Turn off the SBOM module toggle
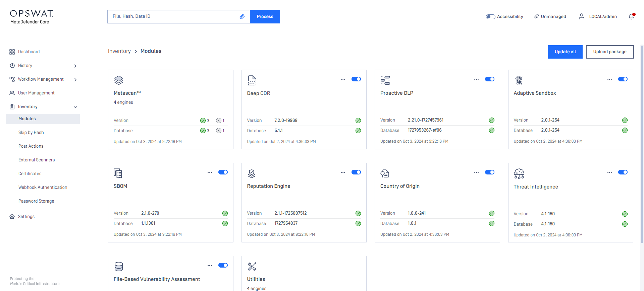The height and width of the screenshot is (291, 644). tap(223, 172)
